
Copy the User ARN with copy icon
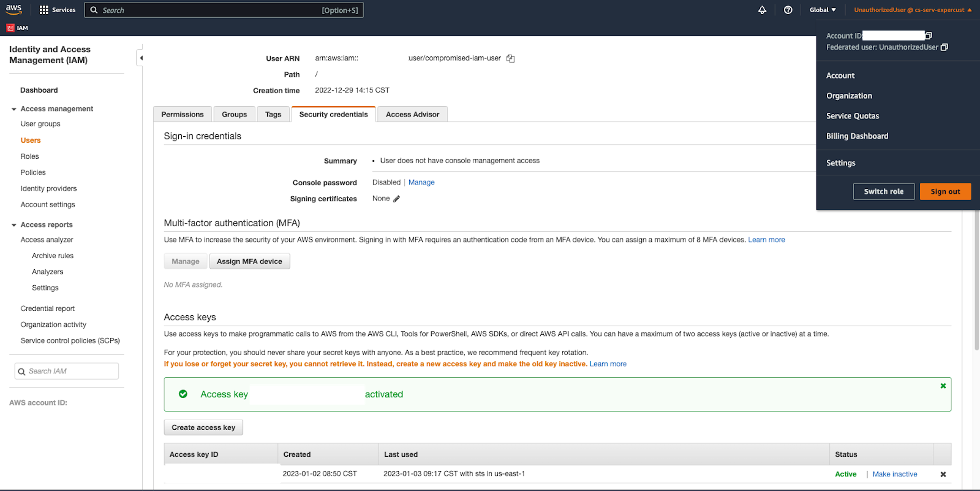pos(510,58)
